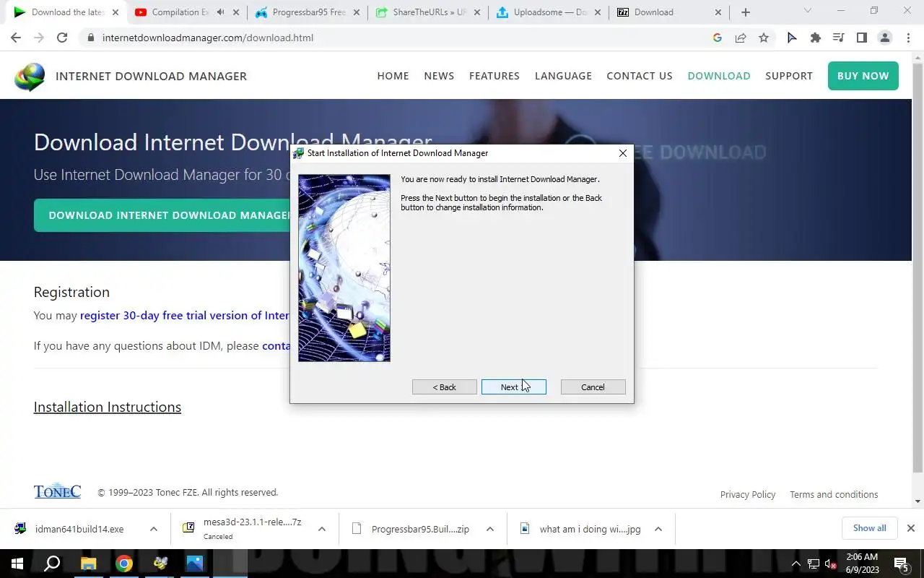Screen dimensions: 924x578
Task: Click the arrow-shaped extension icon in the toolbar
Action: pos(792,38)
